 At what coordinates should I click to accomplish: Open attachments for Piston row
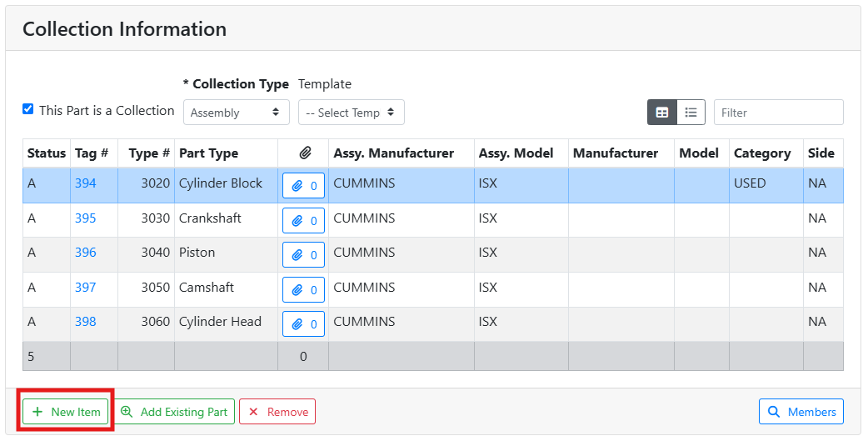(x=303, y=255)
